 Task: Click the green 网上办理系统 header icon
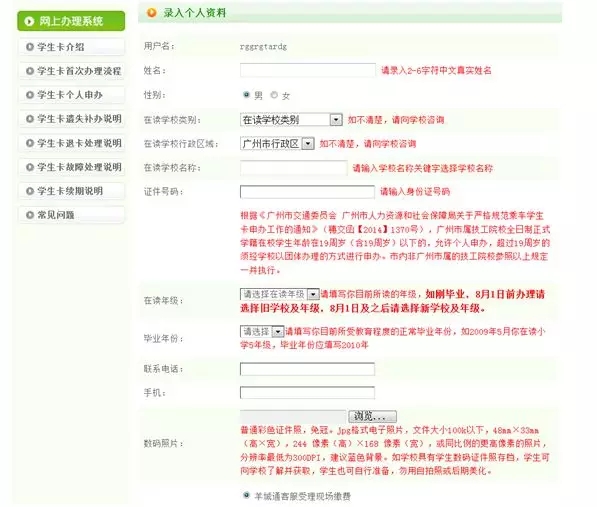29,21
